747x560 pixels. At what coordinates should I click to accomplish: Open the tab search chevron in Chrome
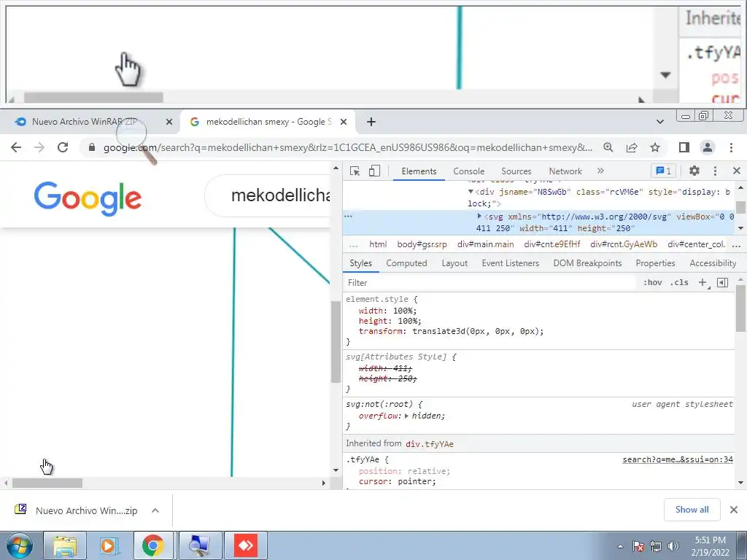pyautogui.click(x=659, y=122)
